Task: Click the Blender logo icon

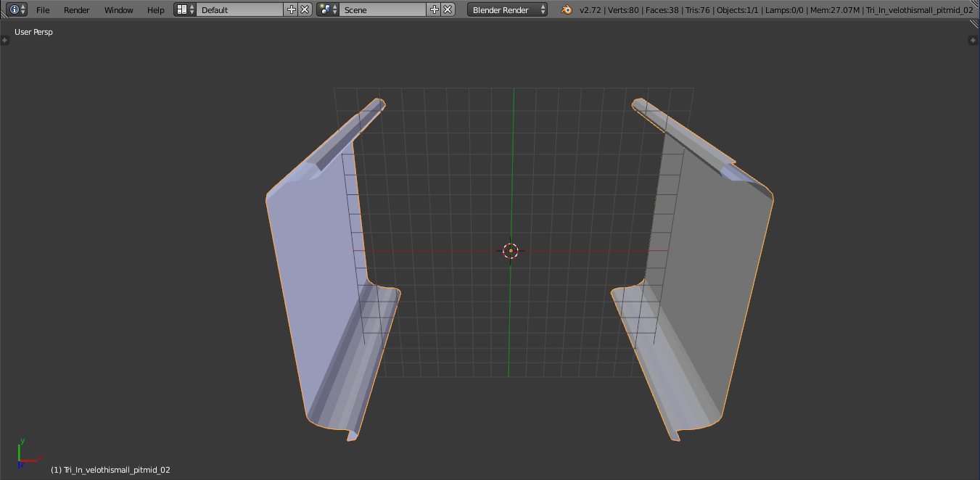Action: pos(567,9)
